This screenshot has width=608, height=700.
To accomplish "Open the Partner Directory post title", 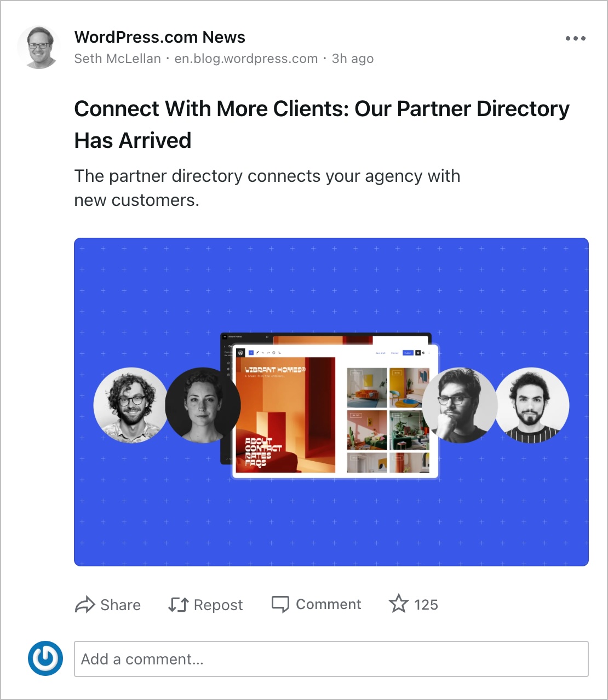I will pyautogui.click(x=322, y=124).
